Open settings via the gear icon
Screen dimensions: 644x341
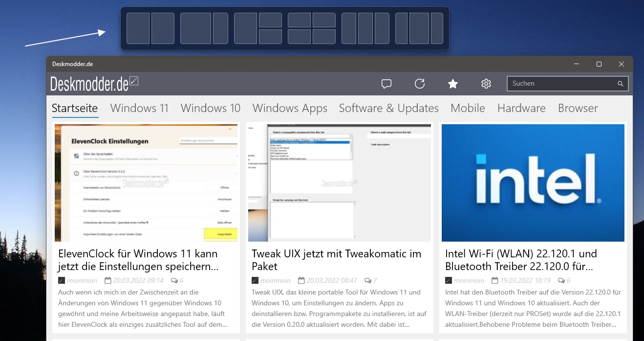[486, 84]
